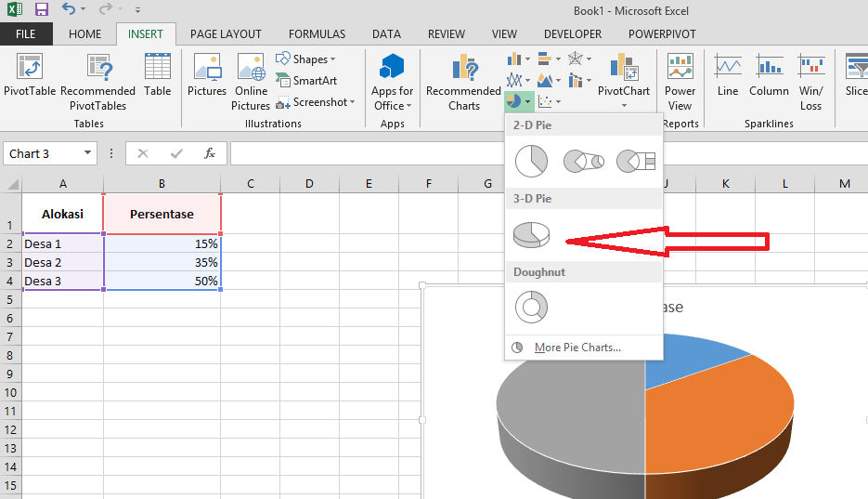868x499 pixels.
Task: Open the Name Box dropdown arrow
Action: pyautogui.click(x=88, y=153)
